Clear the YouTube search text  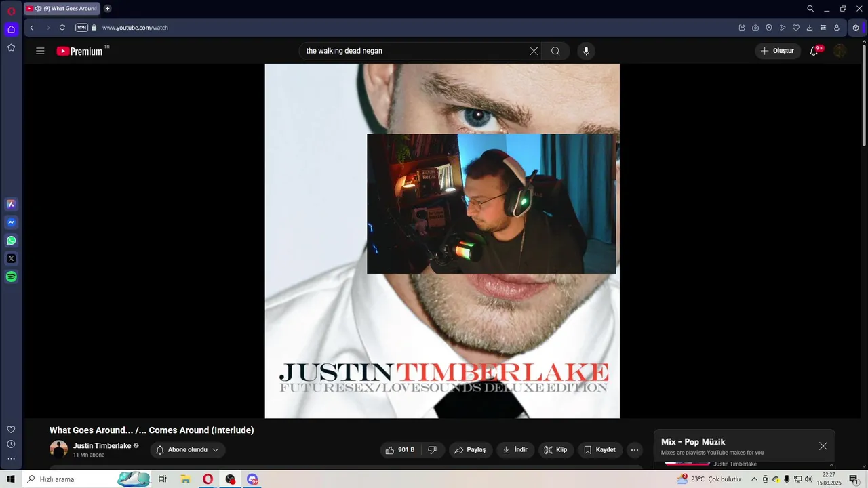pos(534,51)
